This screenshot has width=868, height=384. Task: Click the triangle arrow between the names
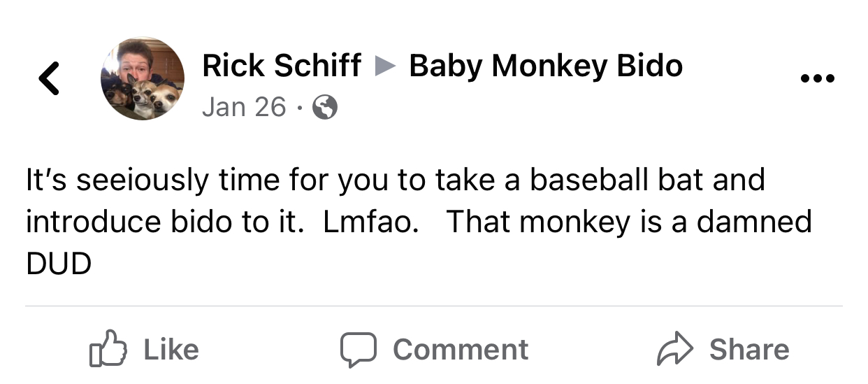[385, 66]
